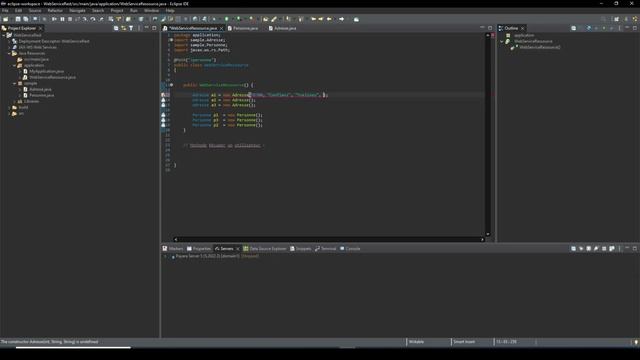Viewport: 640px width, 360px height.
Task: Open the Console tab in bottom panel
Action: (x=350, y=249)
